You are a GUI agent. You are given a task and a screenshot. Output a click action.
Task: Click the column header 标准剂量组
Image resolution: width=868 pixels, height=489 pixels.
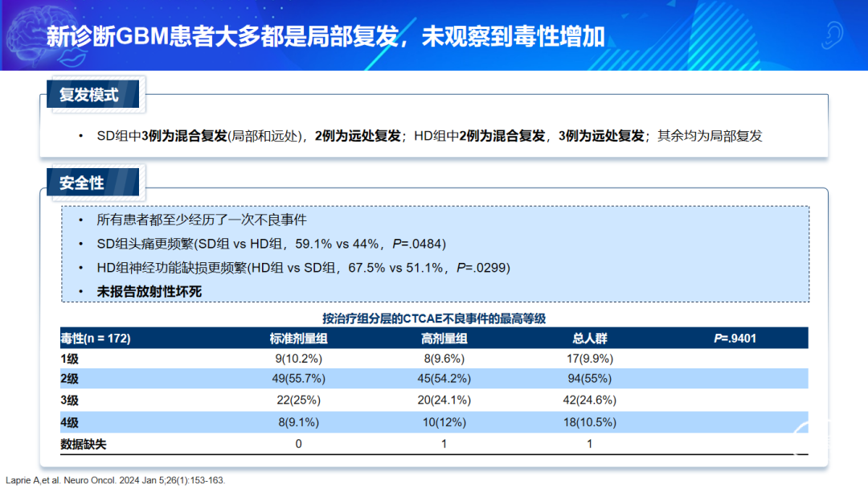(x=298, y=339)
